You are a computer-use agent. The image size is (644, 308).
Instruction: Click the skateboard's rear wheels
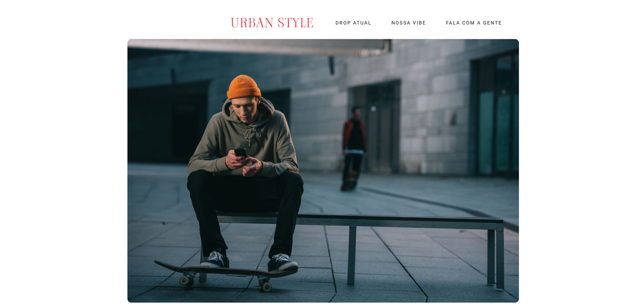click(266, 286)
